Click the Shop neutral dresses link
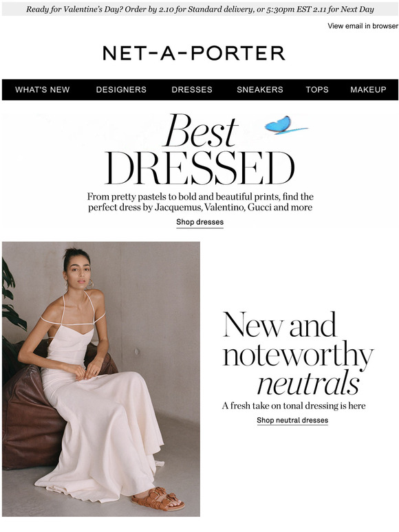The width and height of the screenshot is (399, 532). (292, 421)
